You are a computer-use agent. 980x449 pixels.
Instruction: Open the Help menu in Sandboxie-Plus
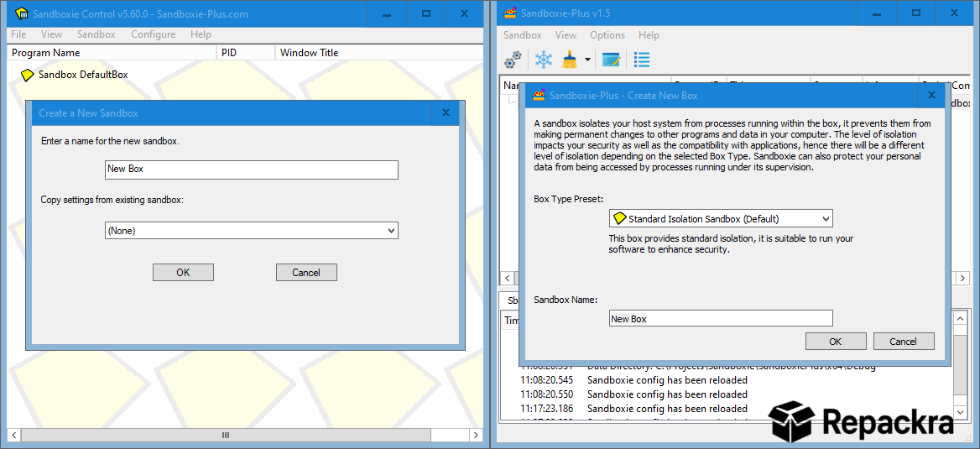coord(649,35)
